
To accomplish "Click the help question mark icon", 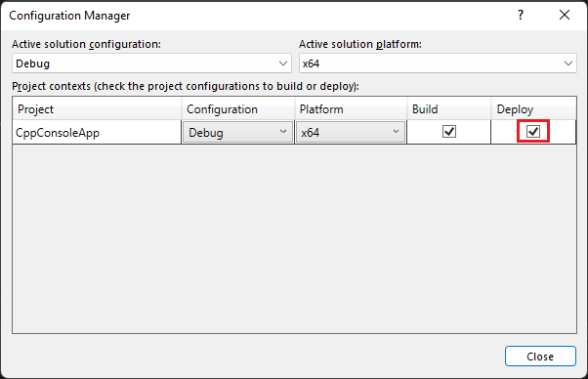I will (x=521, y=15).
